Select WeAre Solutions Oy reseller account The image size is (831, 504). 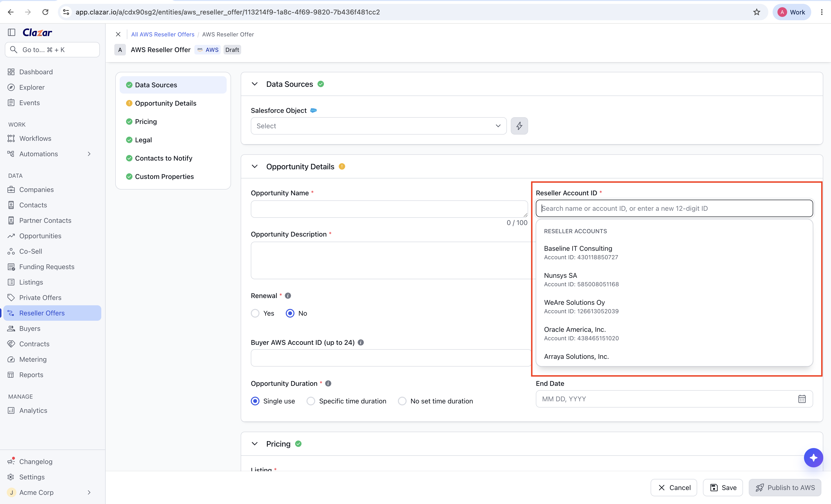674,306
